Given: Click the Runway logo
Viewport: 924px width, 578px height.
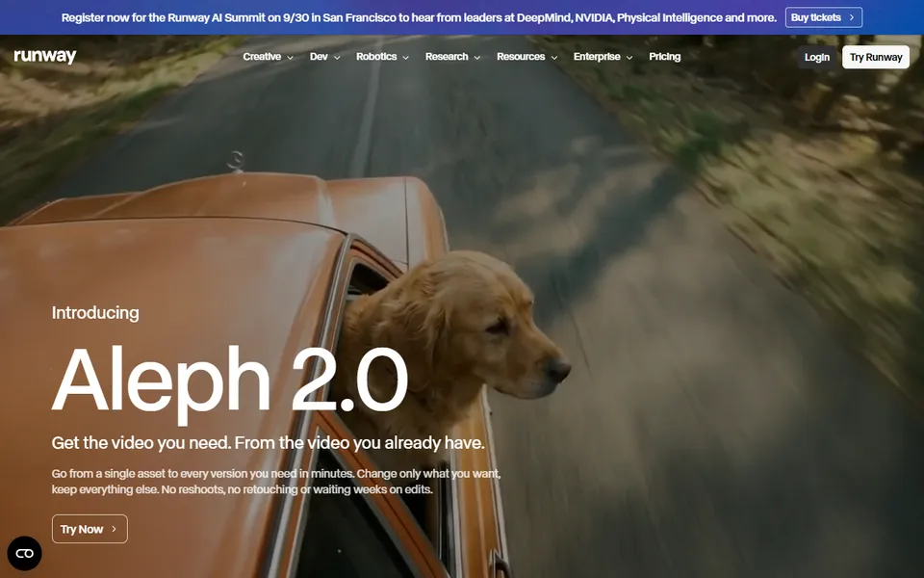Looking at the screenshot, I should [45, 57].
